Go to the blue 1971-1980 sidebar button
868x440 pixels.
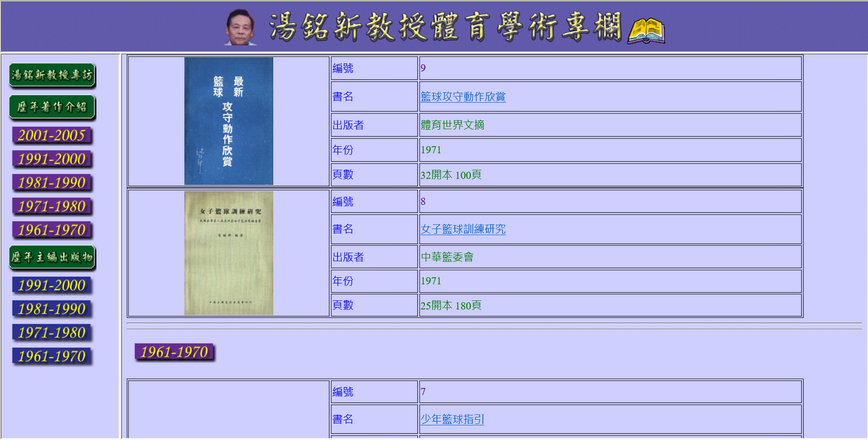(x=52, y=333)
